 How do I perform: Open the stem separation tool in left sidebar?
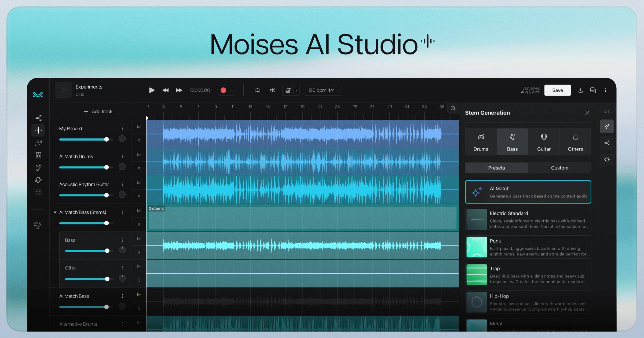tap(38, 118)
